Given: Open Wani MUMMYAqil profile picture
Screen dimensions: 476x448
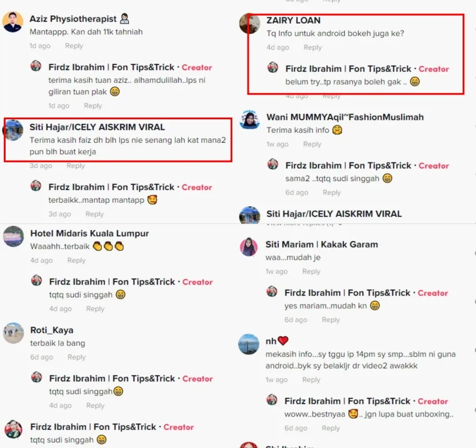Looking at the screenshot, I should 250,120.
